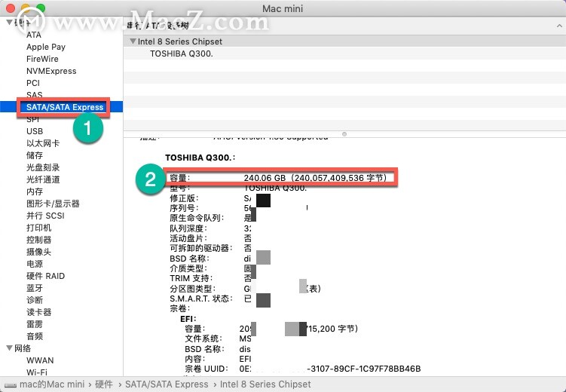Maximize the window with the green button
Screen dimensions: 566x392
coord(41,8)
